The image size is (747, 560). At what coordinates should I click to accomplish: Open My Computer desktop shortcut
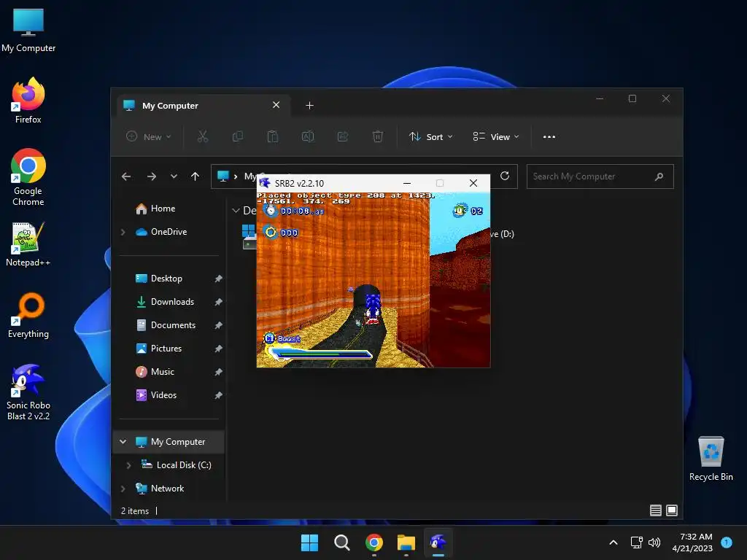[28, 30]
